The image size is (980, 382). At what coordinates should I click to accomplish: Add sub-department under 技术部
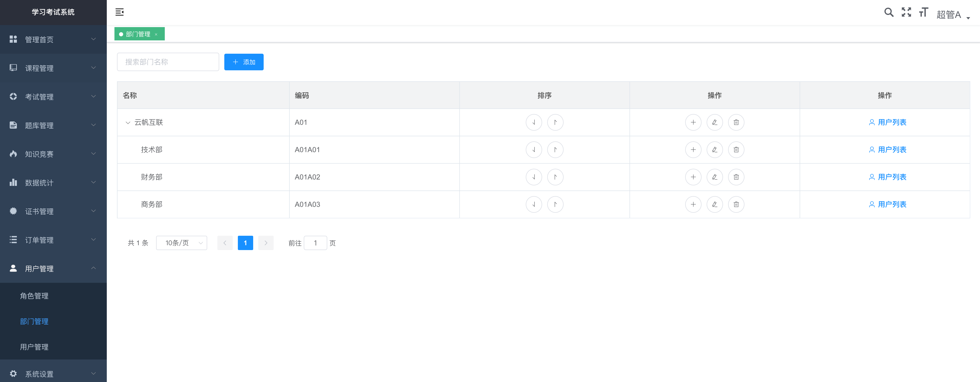pyautogui.click(x=693, y=150)
